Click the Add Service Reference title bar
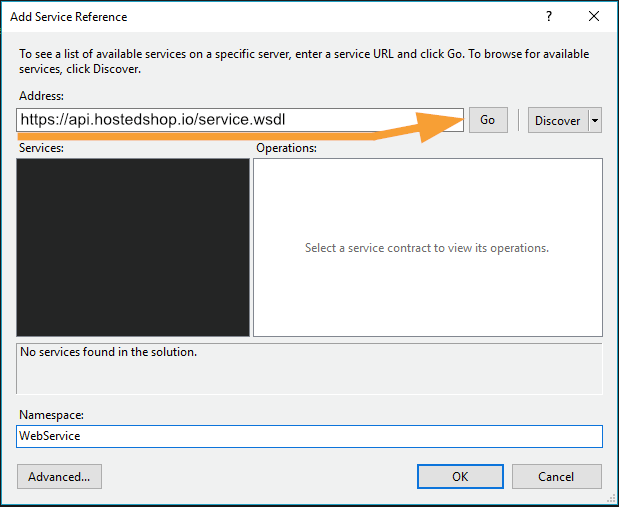The image size is (619, 507). [x=250, y=17]
